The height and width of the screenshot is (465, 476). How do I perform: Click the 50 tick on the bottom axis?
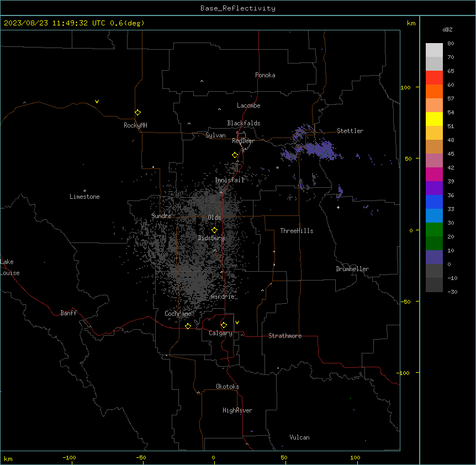tap(284, 458)
